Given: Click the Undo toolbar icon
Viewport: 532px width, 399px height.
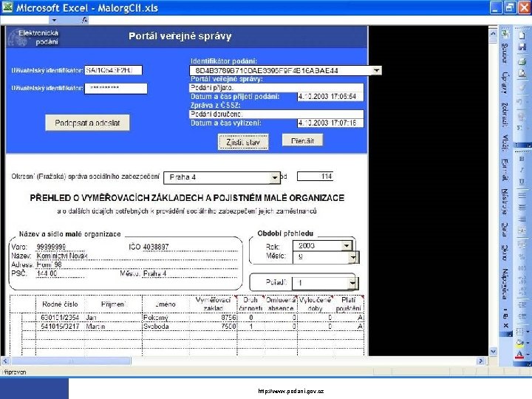Looking at the screenshot, I should [x=521, y=102].
